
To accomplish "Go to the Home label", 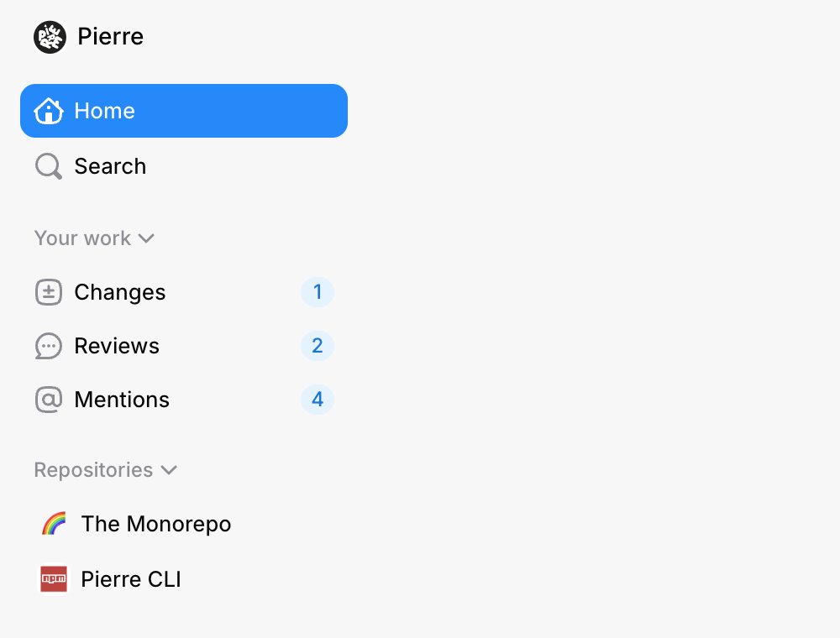I will point(104,111).
